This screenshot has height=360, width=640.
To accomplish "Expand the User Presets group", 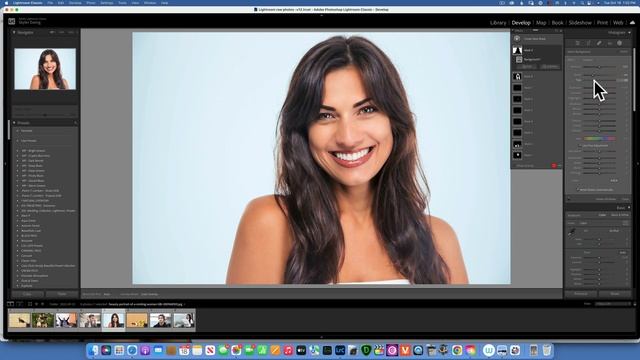I will tap(18, 141).
